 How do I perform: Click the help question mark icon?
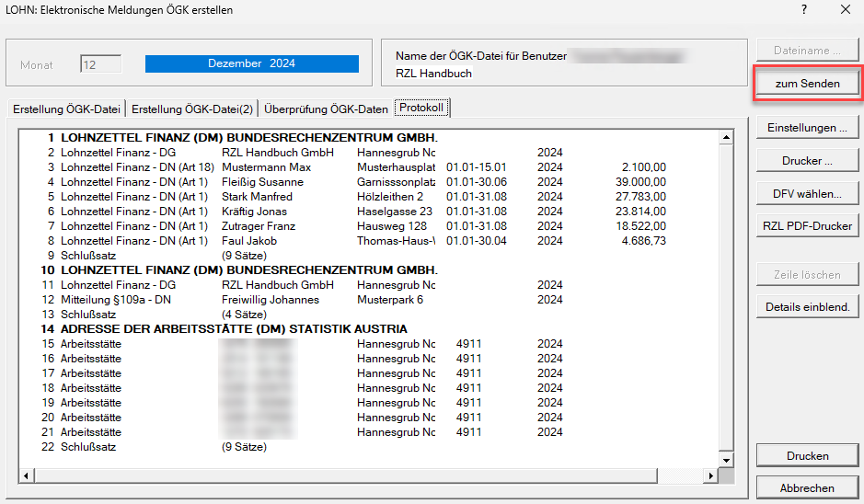pyautogui.click(x=803, y=10)
